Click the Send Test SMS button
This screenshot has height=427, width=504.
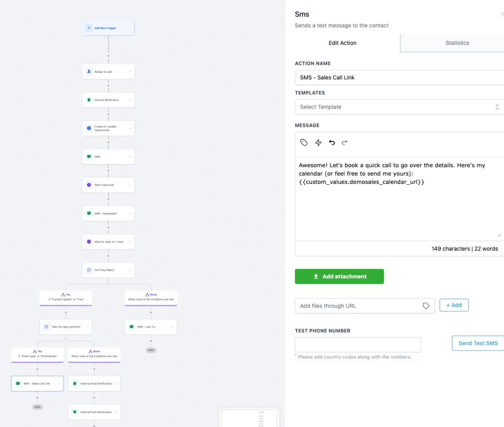point(478,343)
